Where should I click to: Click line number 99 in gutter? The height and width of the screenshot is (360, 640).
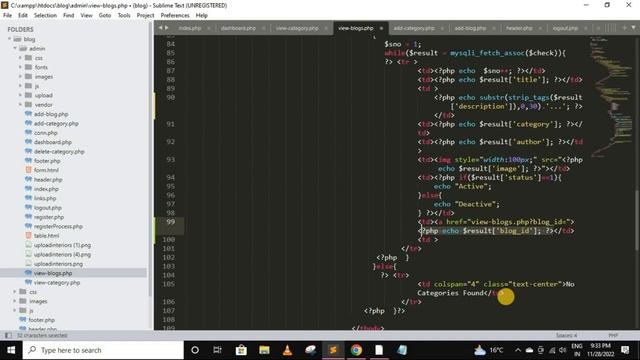[170, 222]
